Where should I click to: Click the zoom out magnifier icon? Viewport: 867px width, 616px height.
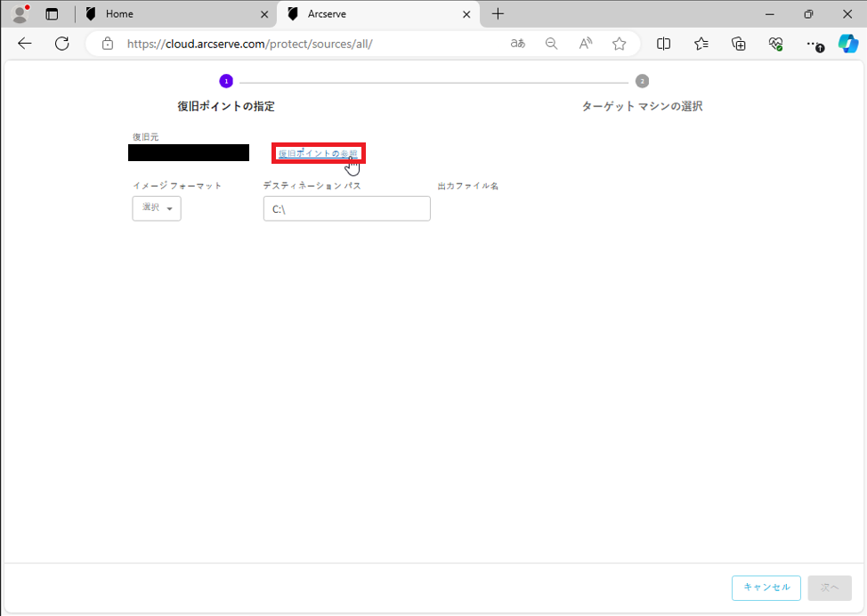tap(551, 44)
